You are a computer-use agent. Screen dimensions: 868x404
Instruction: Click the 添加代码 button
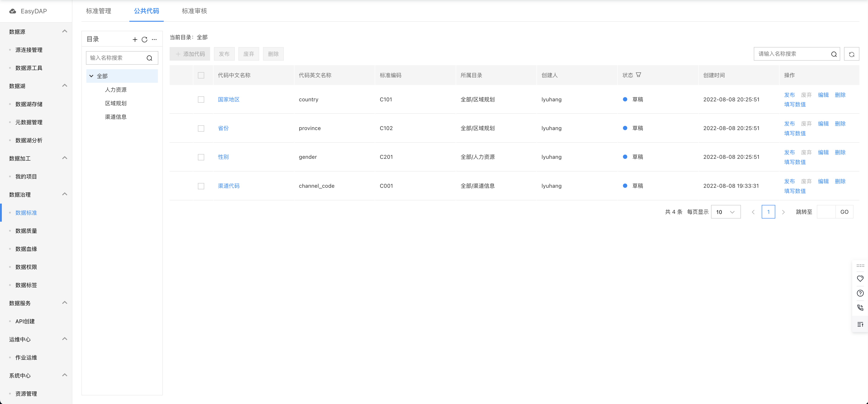[x=190, y=54]
